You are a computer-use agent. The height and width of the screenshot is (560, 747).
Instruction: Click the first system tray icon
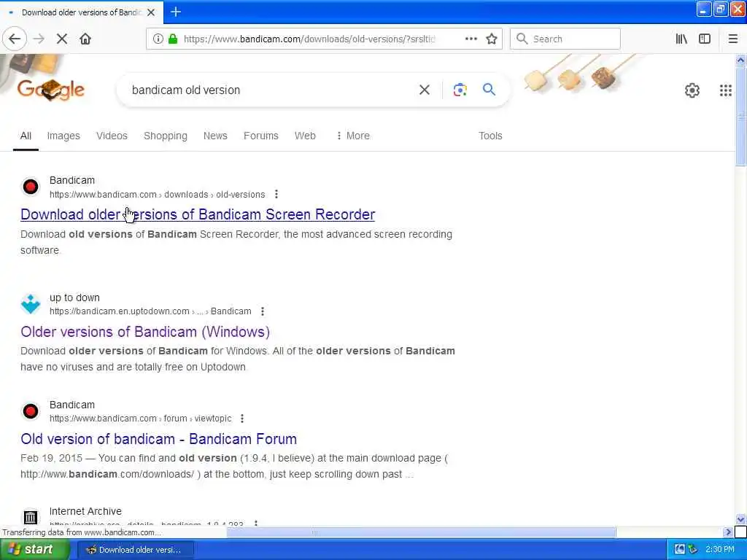point(680,550)
